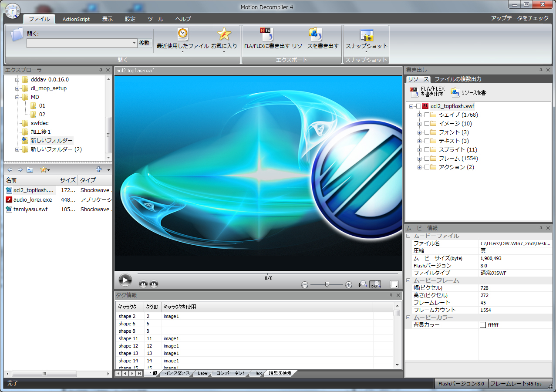Open the ツール ribbon tab
The height and width of the screenshot is (392, 556).
155,19
